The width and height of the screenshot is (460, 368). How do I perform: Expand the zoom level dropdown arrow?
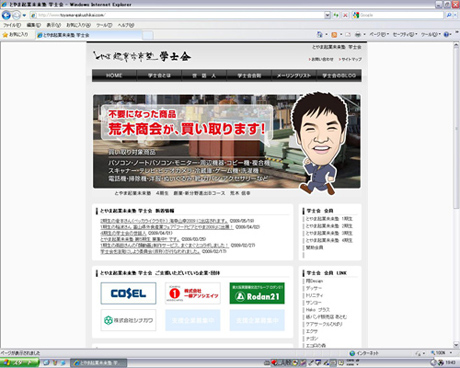click(x=451, y=353)
